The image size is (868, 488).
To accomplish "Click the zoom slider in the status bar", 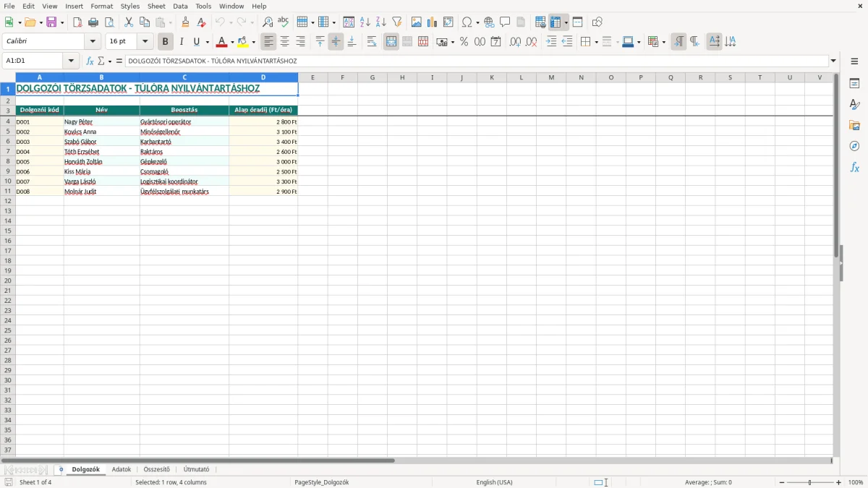I will pyautogui.click(x=810, y=482).
